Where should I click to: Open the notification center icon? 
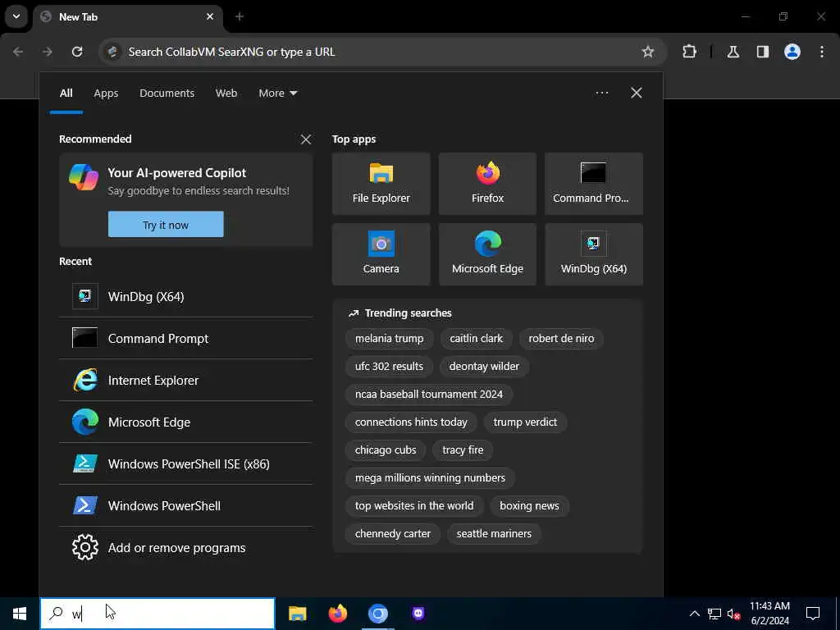tap(813, 614)
